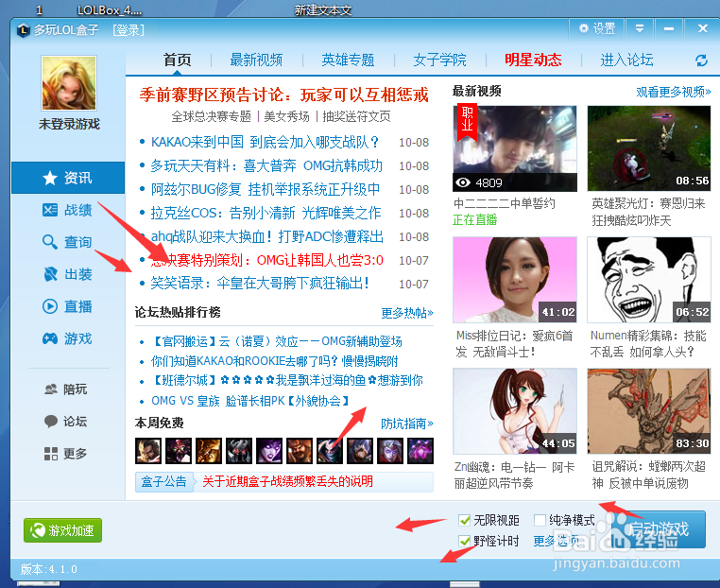
Task: Open the headline 季前赛野区预告讨论 article
Action: coord(283,95)
